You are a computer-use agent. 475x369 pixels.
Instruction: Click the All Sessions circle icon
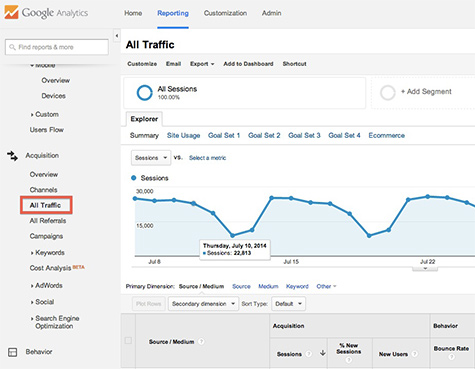point(145,92)
